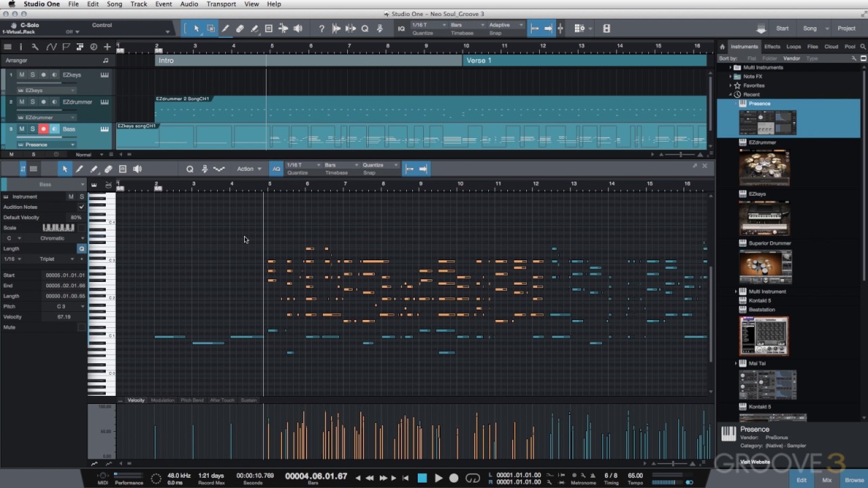
Task: Solo the EZdrummer track
Action: [32, 102]
